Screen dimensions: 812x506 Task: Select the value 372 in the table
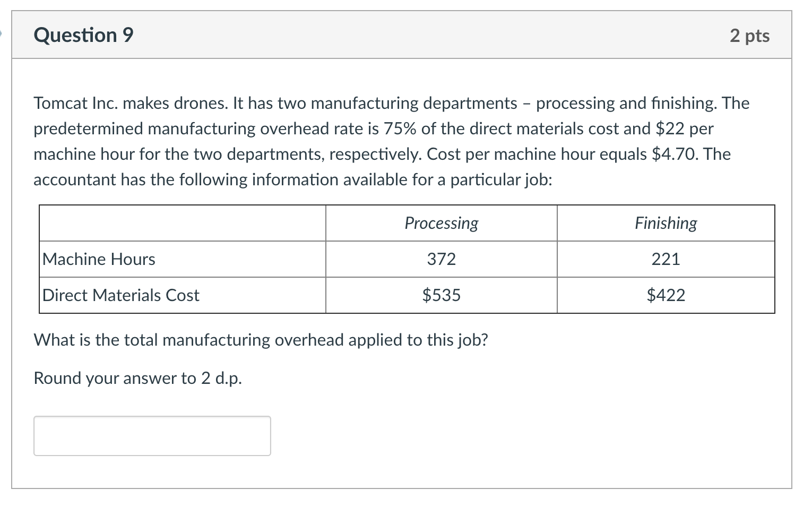click(440, 259)
